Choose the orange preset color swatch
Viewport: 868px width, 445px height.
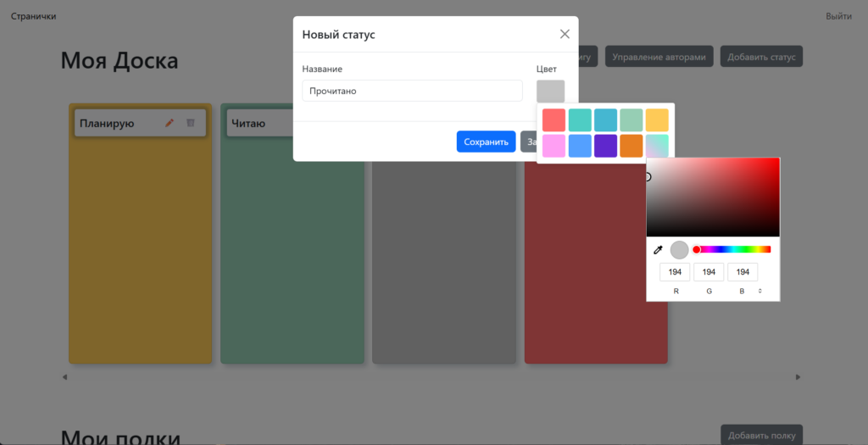631,146
